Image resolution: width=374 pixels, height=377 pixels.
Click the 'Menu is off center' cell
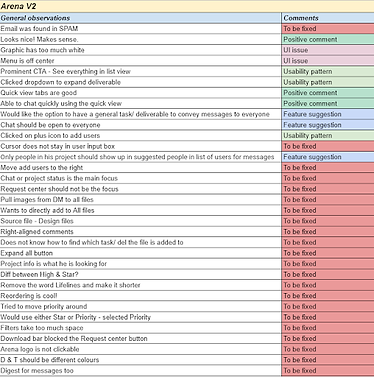click(x=140, y=61)
